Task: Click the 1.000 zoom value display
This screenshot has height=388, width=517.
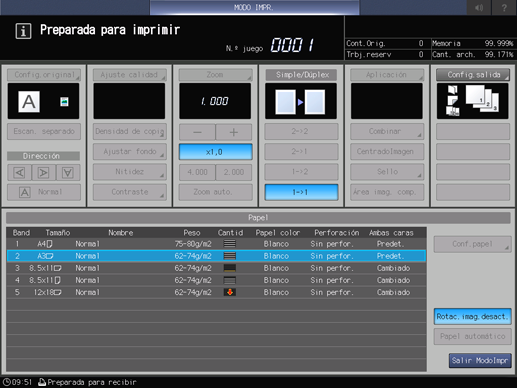Action: tap(215, 101)
